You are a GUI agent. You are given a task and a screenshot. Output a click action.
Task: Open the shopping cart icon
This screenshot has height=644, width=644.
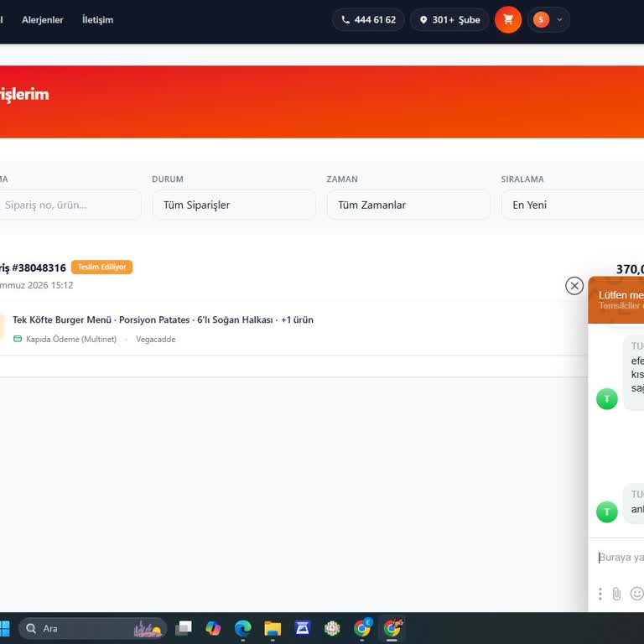click(x=508, y=19)
